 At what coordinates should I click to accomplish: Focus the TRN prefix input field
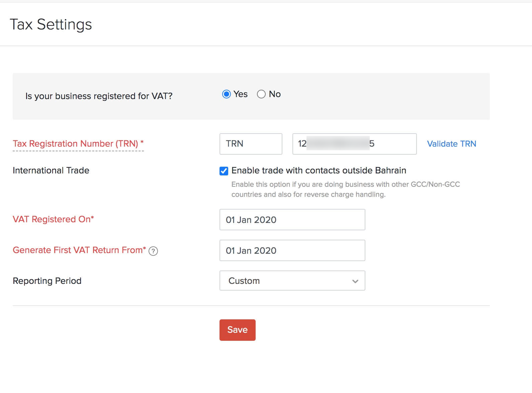coord(251,144)
